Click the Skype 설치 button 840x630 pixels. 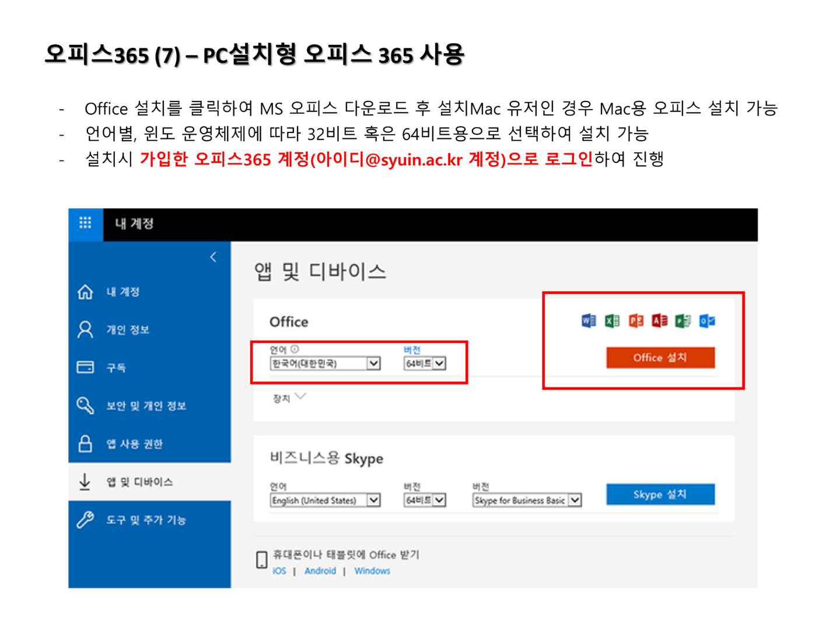coord(660,494)
